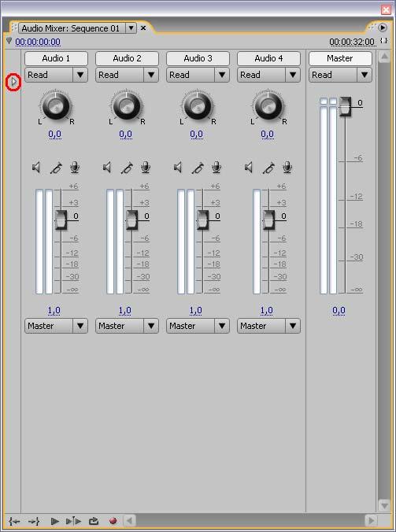Enable Audio 3 track for recording

coord(217,168)
